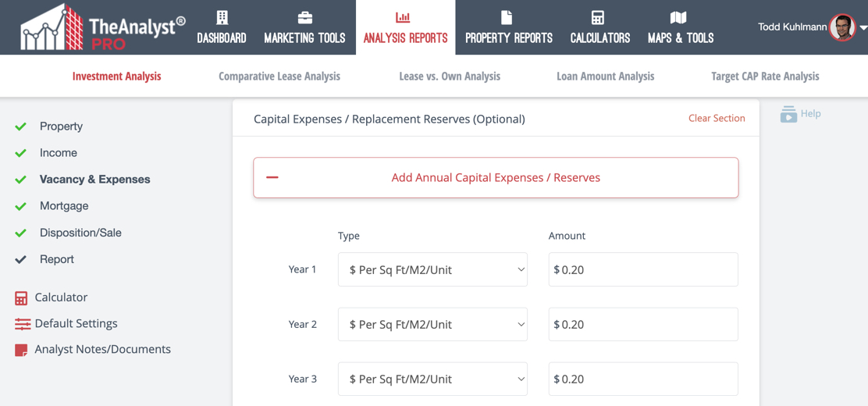Go to the Disposition/Sale step
The width and height of the screenshot is (868, 406).
tap(81, 233)
